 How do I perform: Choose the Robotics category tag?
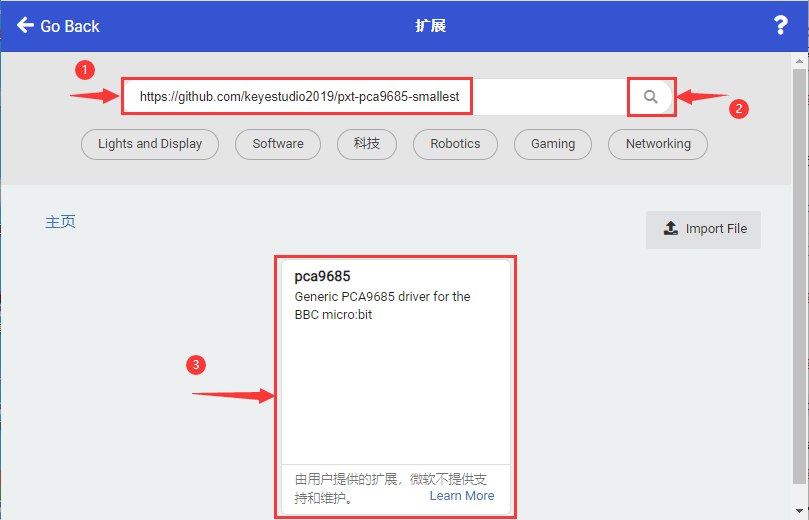455,144
